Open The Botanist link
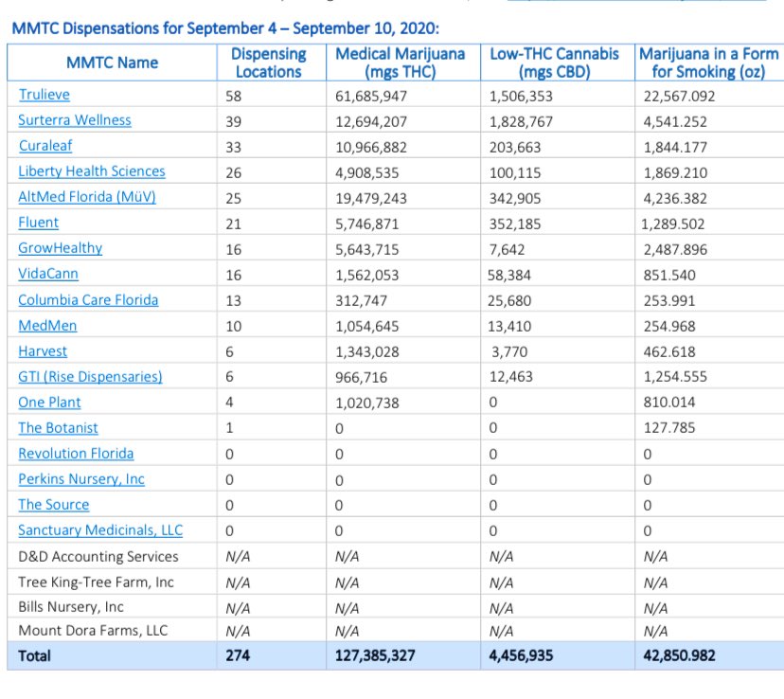The width and height of the screenshot is (784, 699). pyautogui.click(x=58, y=427)
